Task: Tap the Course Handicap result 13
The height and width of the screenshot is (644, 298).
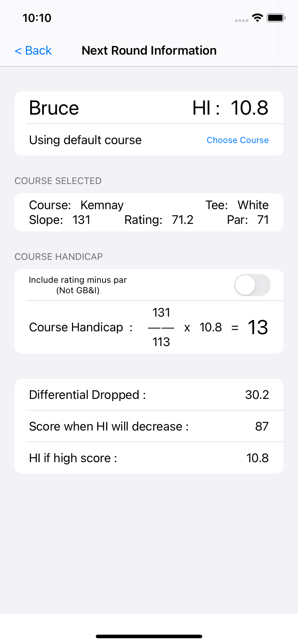Action: tap(258, 327)
